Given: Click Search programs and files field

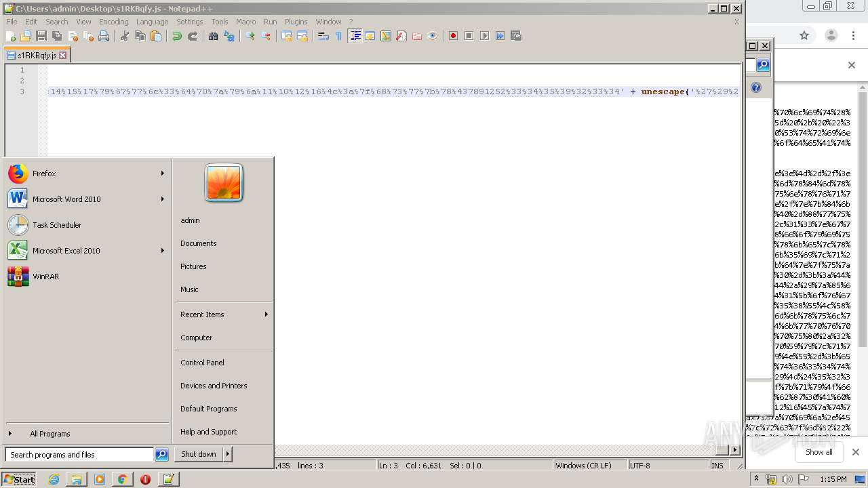Looking at the screenshot, I should pos(79,455).
